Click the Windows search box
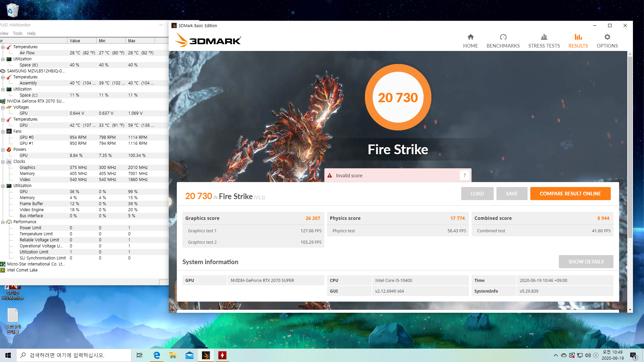This screenshot has height=362, width=644. pyautogui.click(x=74, y=355)
